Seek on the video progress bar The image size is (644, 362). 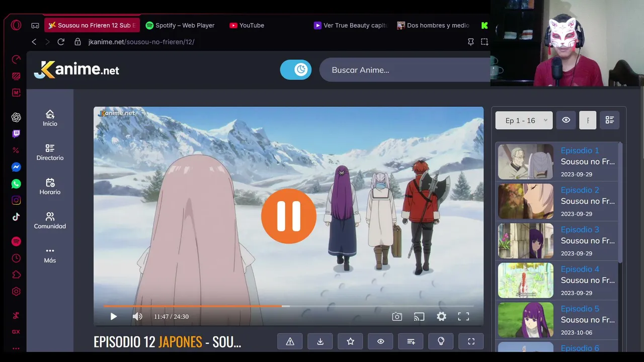[x=288, y=306]
